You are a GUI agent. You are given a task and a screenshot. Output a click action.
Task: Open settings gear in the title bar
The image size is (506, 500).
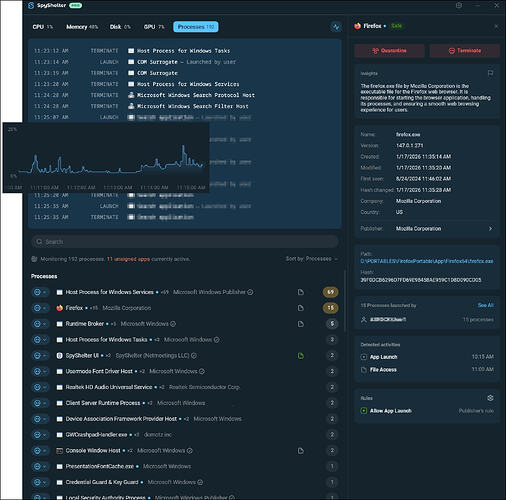(459, 5)
